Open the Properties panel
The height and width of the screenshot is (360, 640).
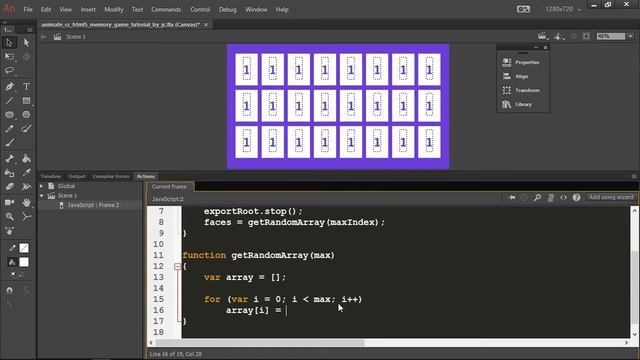click(x=522, y=62)
